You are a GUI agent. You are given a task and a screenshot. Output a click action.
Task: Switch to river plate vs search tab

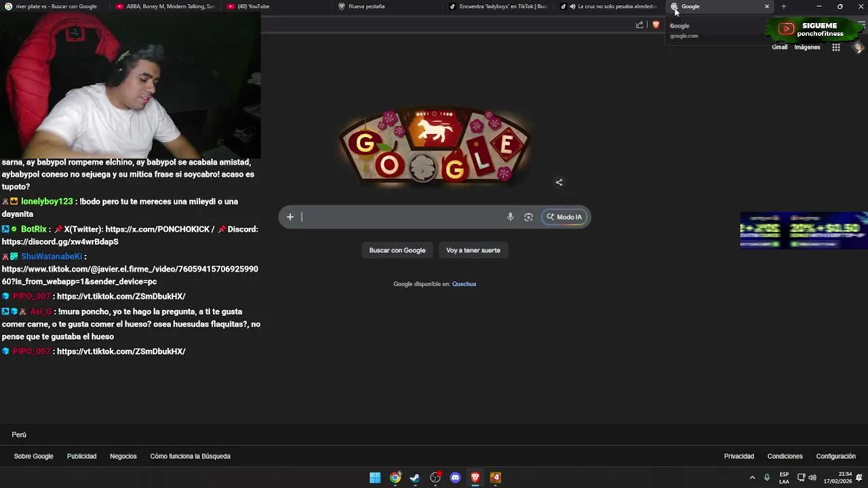pyautogui.click(x=56, y=7)
